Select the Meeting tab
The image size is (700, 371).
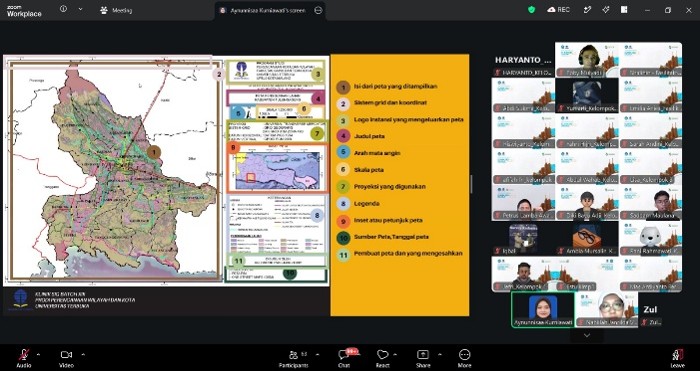click(117, 10)
